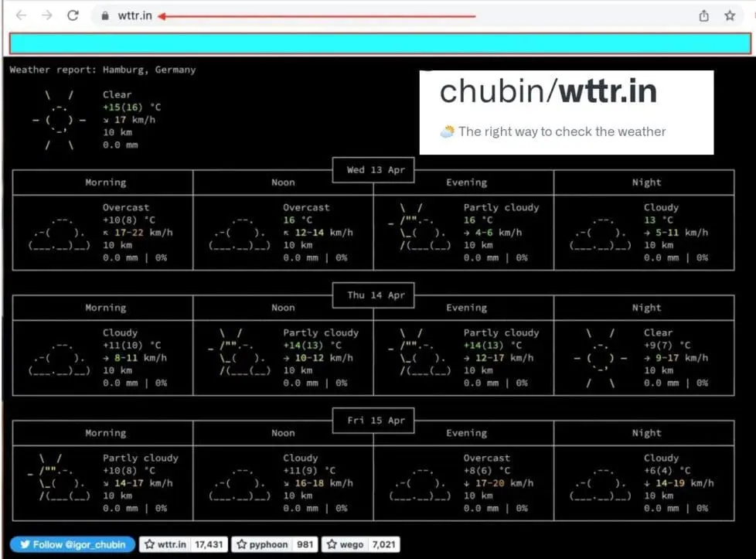Bookmark this page with the star icon
The width and height of the screenshot is (756, 559).
[x=729, y=15]
